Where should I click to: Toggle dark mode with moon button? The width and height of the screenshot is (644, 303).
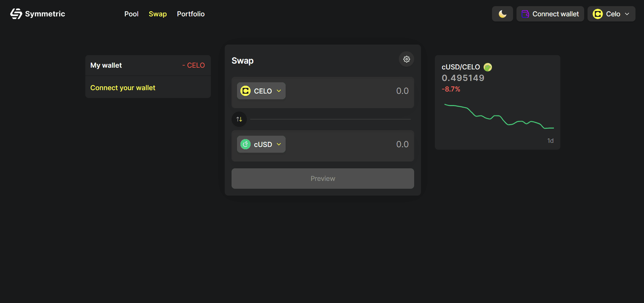click(x=502, y=14)
